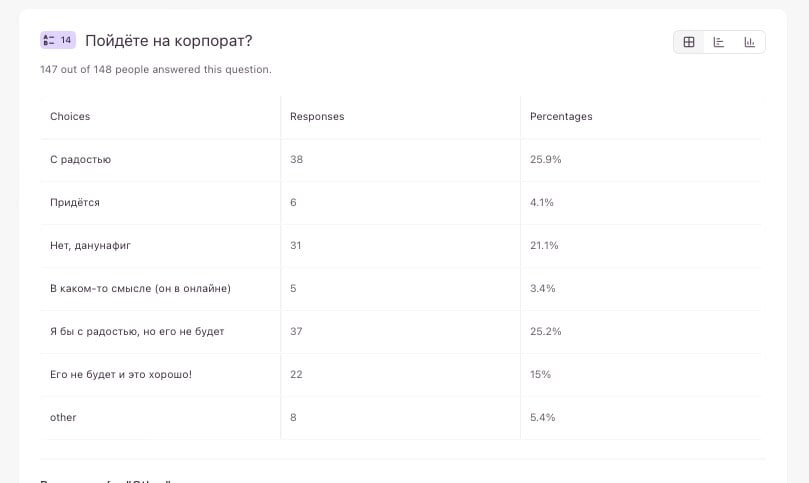Click the 'other' choice row

click(x=63, y=418)
